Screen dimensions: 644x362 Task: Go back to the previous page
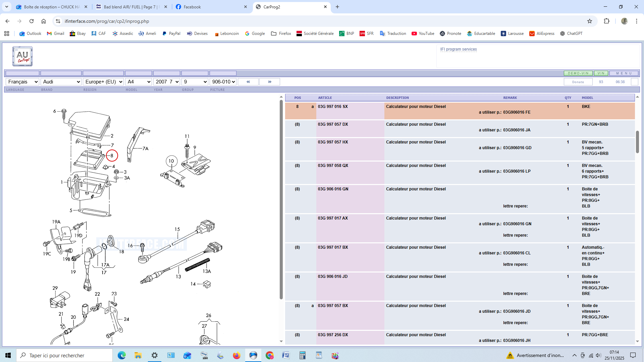tap(7, 21)
